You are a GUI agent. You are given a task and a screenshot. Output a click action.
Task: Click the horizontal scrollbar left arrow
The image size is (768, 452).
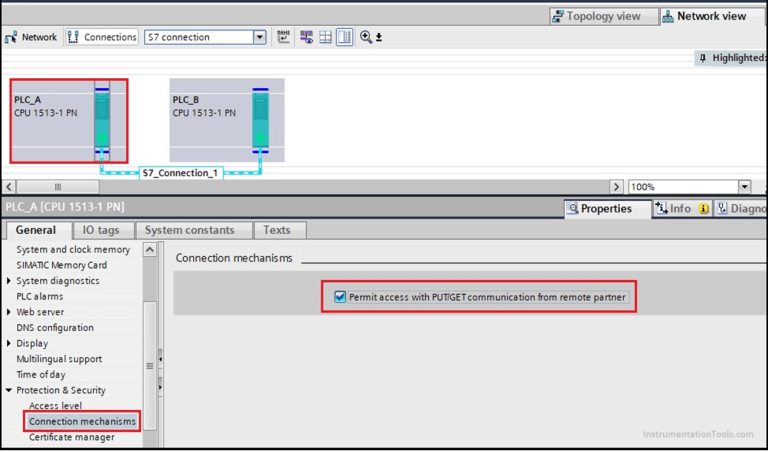[x=9, y=187]
